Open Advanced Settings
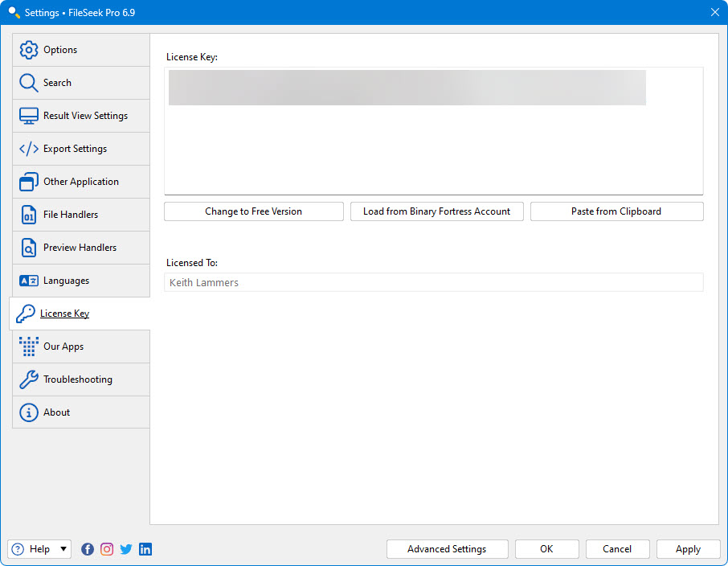The height and width of the screenshot is (566, 728). point(447,549)
